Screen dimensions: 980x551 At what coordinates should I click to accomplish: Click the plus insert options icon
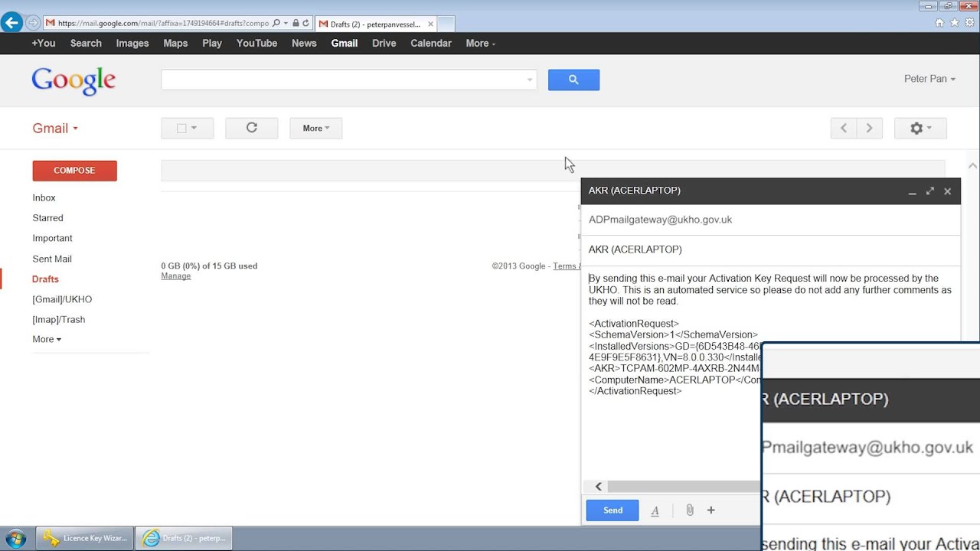coord(710,510)
